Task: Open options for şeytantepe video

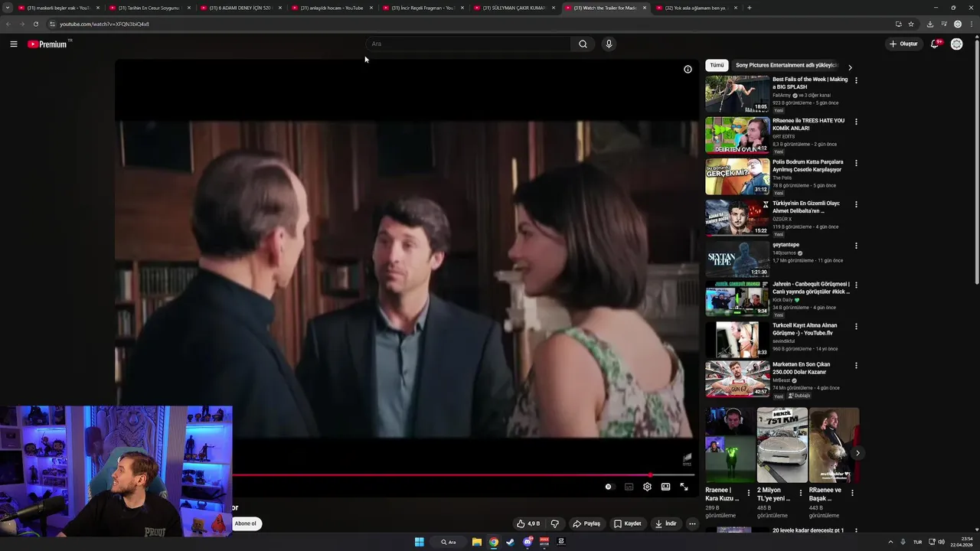Action: click(x=856, y=246)
